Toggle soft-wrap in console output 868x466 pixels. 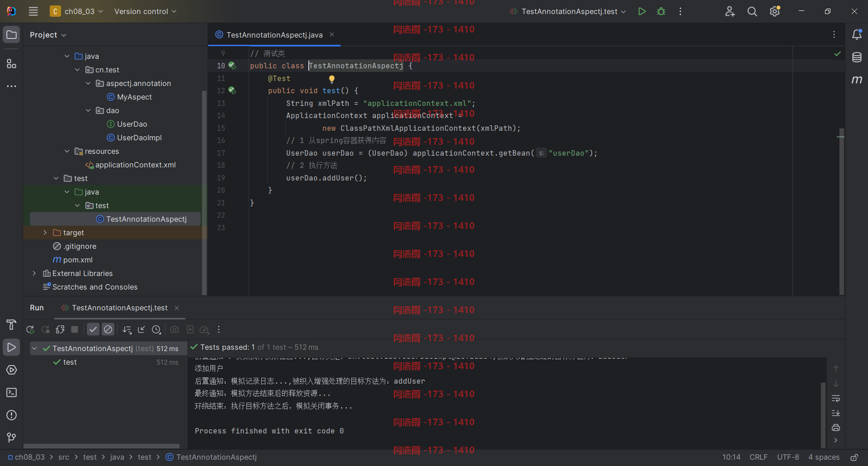coord(836,399)
